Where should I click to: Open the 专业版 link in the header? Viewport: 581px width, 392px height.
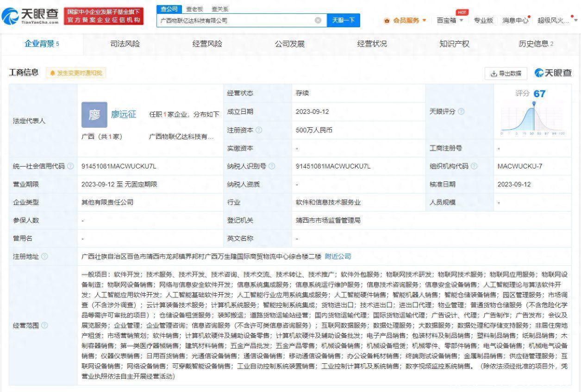483,20
